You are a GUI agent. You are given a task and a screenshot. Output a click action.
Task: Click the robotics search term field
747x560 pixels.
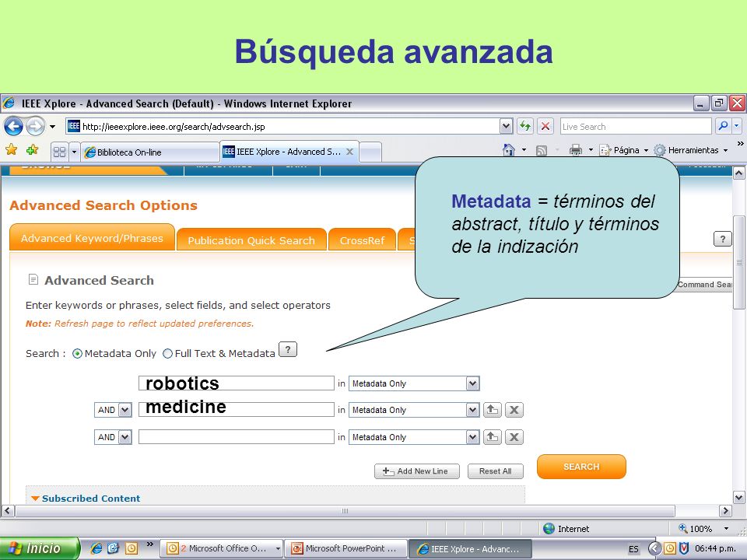point(237,383)
